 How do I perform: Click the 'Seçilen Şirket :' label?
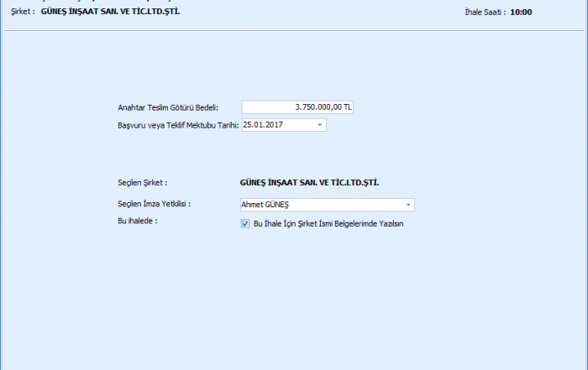[x=143, y=182]
